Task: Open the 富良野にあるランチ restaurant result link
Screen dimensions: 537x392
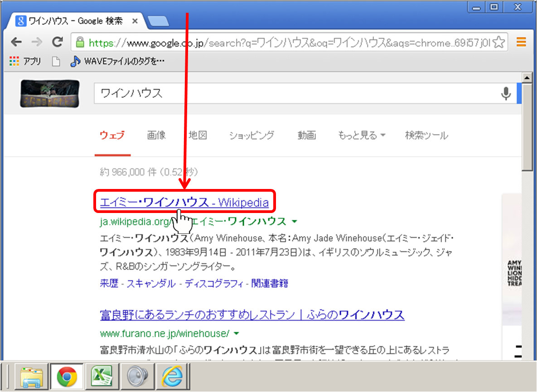Action: 252,315
